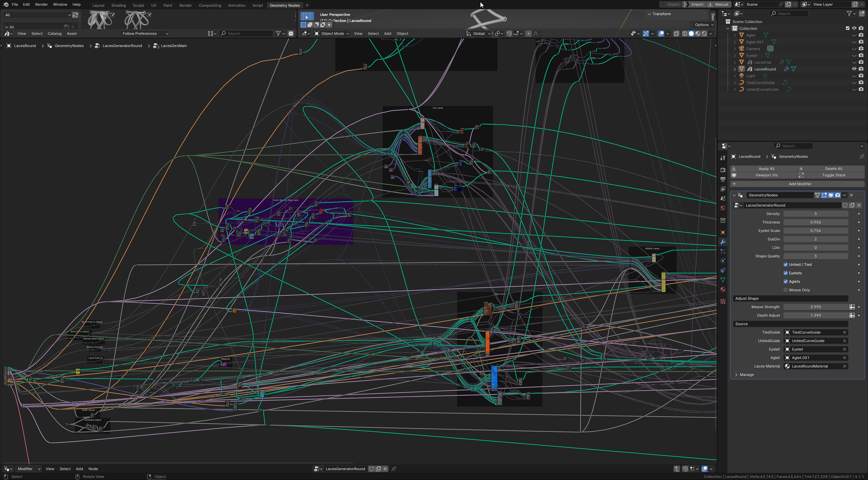Click the fake user shield icon for LacesGeneratorRound

point(845,205)
